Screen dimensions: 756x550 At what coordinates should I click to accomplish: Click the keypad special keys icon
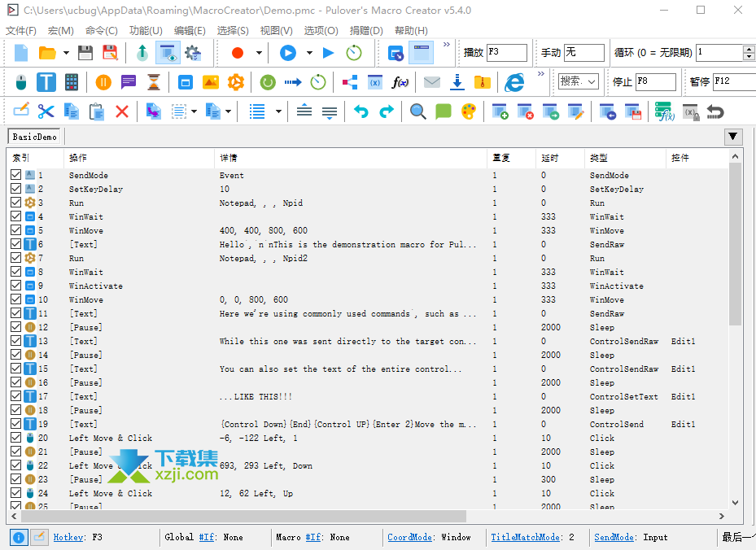coord(72,82)
